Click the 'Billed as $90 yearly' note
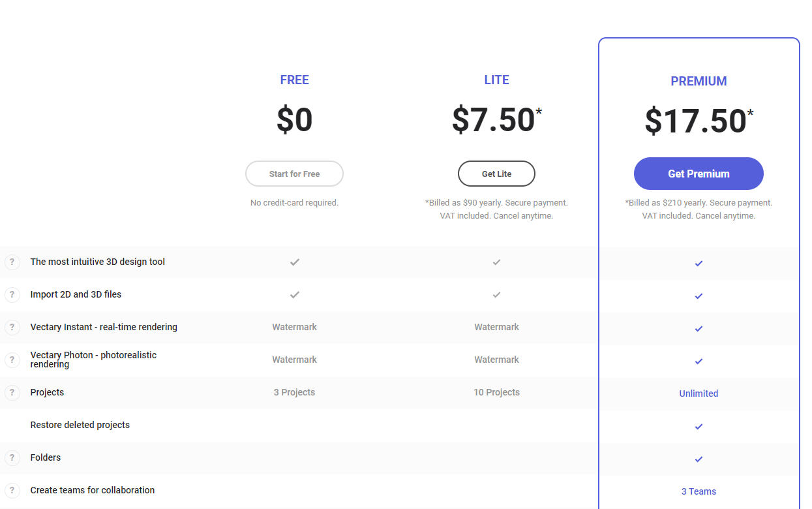 pos(496,209)
